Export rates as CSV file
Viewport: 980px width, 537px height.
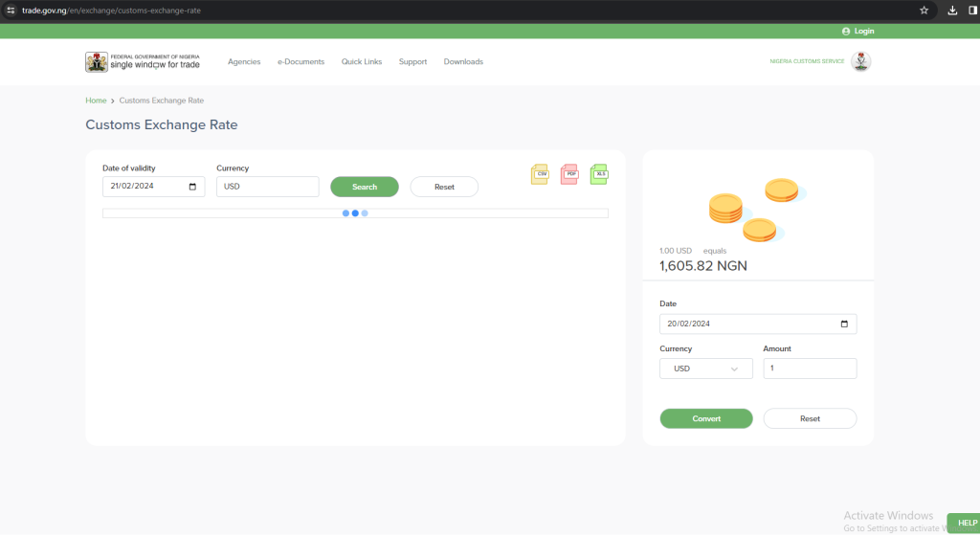(x=540, y=174)
